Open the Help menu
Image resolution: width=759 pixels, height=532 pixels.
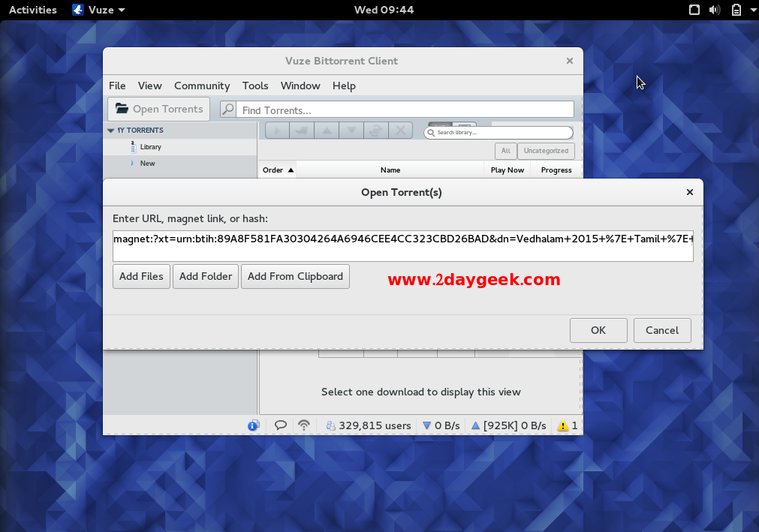tap(344, 86)
